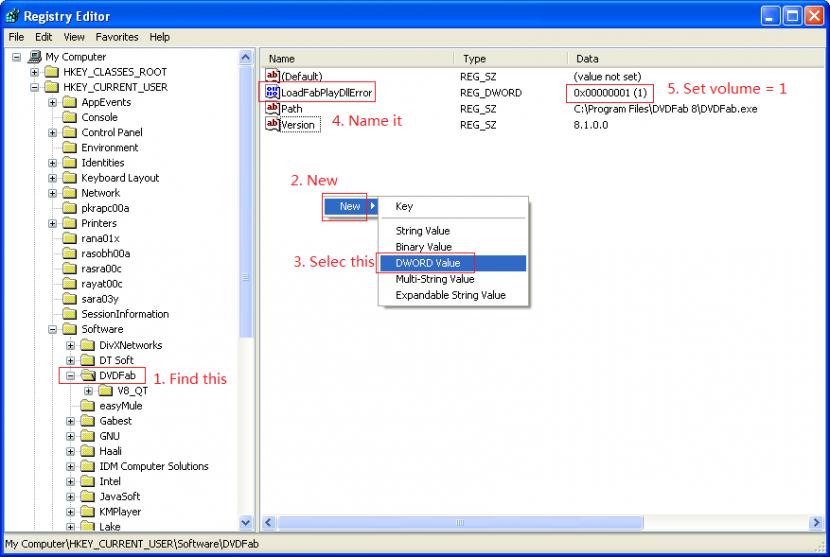
Task: Expand the DivXNetworks node
Action: point(70,345)
